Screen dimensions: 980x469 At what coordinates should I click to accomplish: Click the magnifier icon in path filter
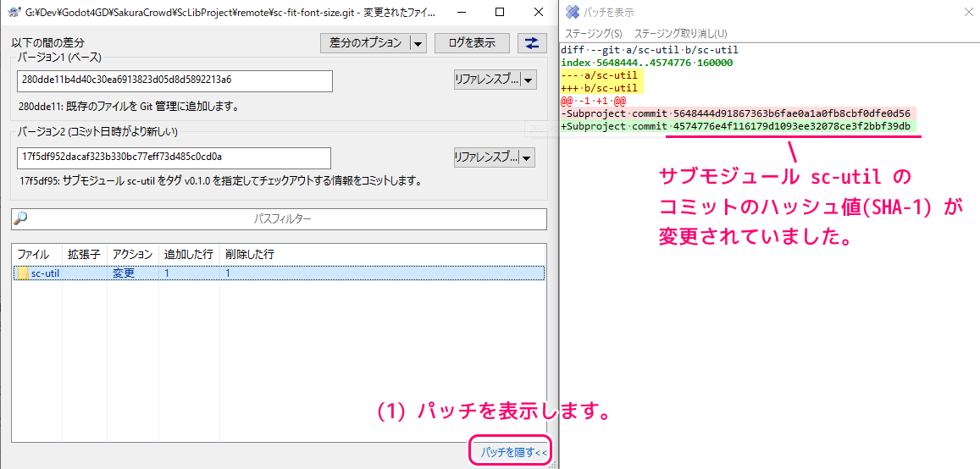(x=21, y=218)
